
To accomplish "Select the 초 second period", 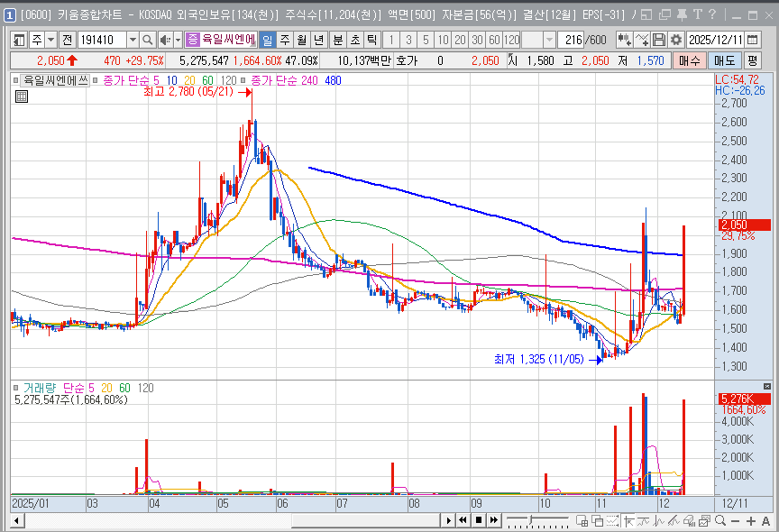I will pos(355,40).
